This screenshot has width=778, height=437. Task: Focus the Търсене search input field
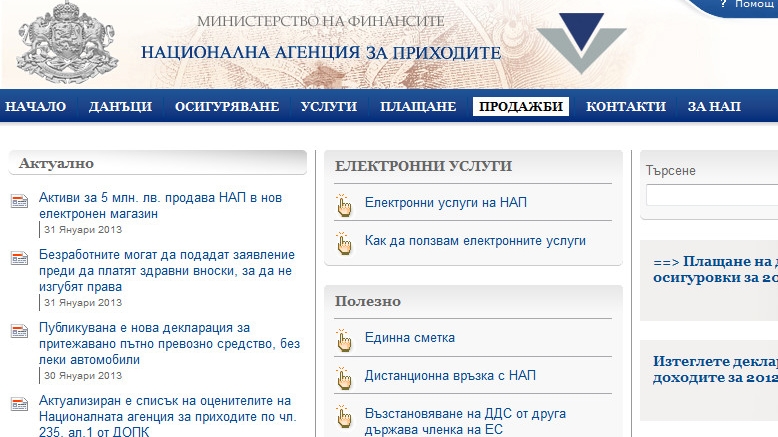point(712,195)
